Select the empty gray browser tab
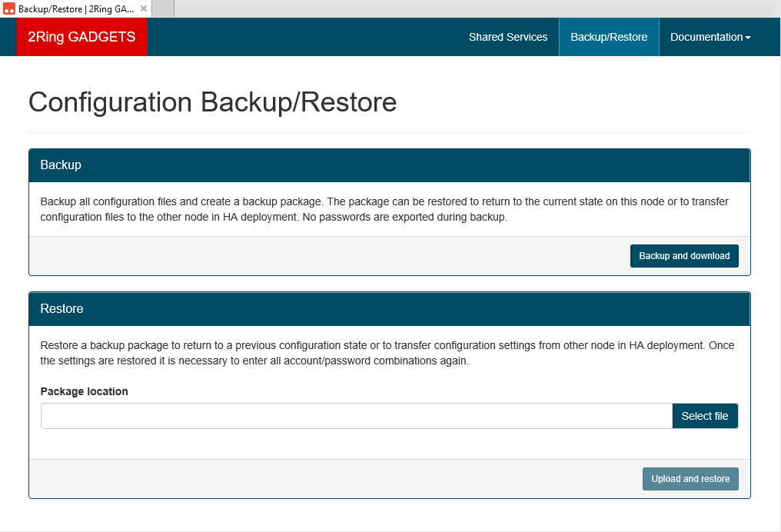Image resolution: width=781 pixels, height=532 pixels. tap(164, 8)
